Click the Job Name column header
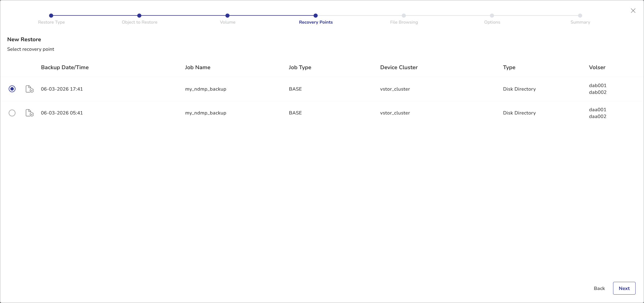The height and width of the screenshot is (303, 644). [x=197, y=67]
